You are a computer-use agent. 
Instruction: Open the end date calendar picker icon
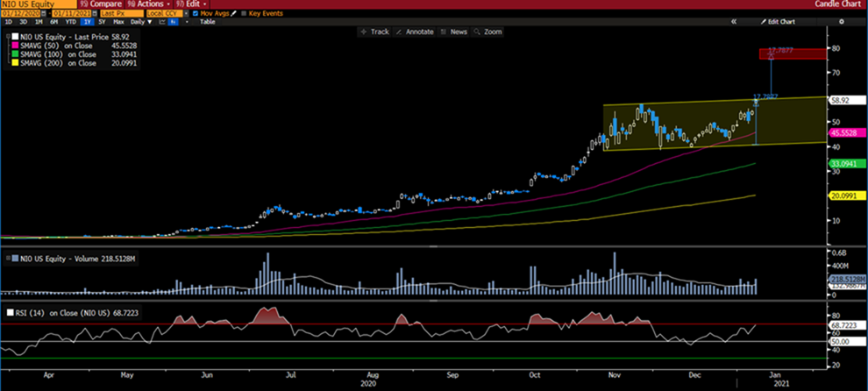pos(94,13)
